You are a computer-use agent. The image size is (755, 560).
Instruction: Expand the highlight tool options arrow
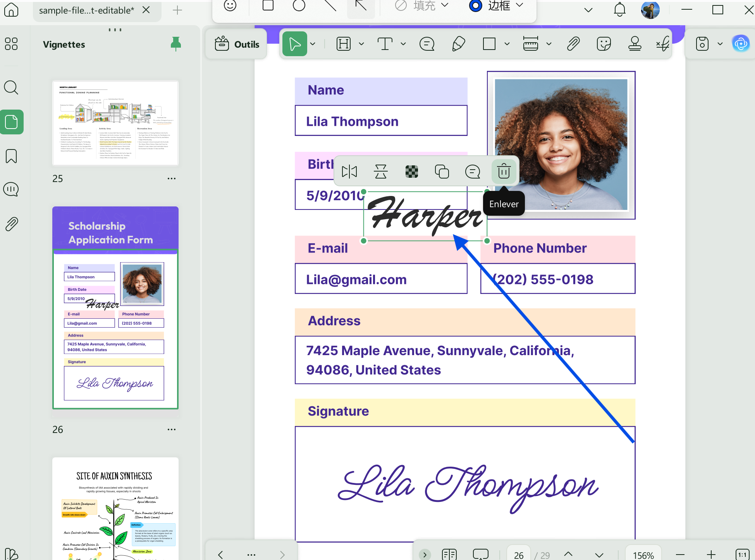tap(361, 44)
